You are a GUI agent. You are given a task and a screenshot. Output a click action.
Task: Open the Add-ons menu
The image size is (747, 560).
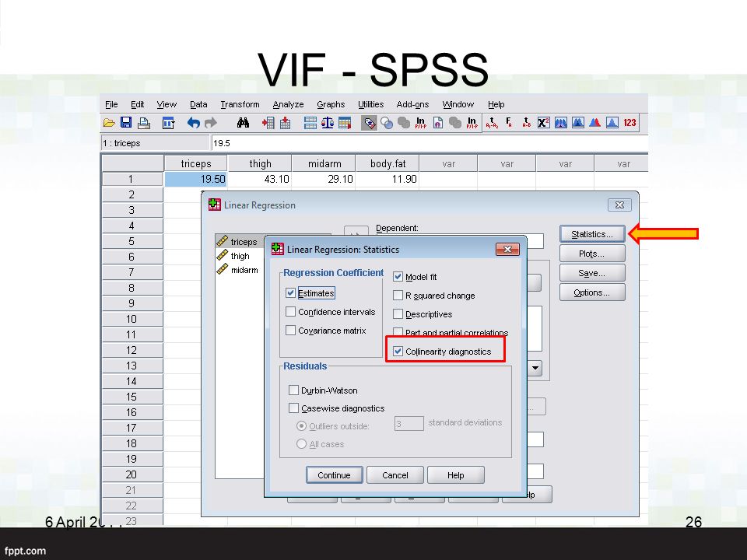(x=412, y=104)
